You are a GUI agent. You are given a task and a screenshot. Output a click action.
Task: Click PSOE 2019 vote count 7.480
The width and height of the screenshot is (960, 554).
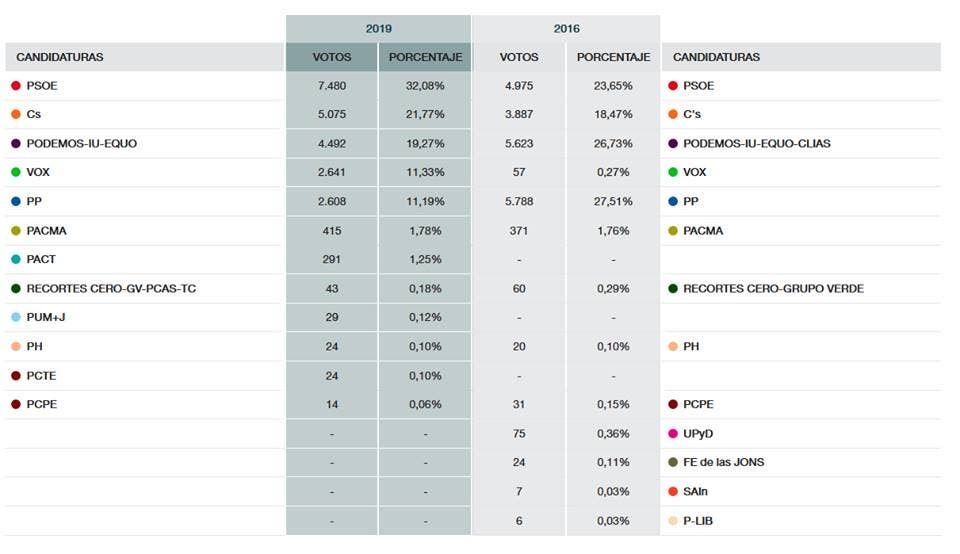[x=332, y=86]
